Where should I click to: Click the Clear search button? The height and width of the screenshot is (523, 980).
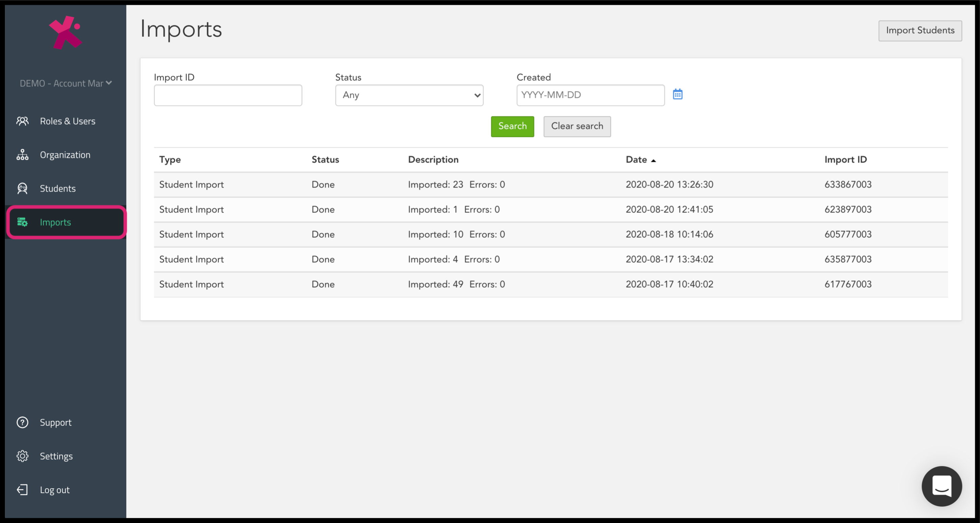577,127
